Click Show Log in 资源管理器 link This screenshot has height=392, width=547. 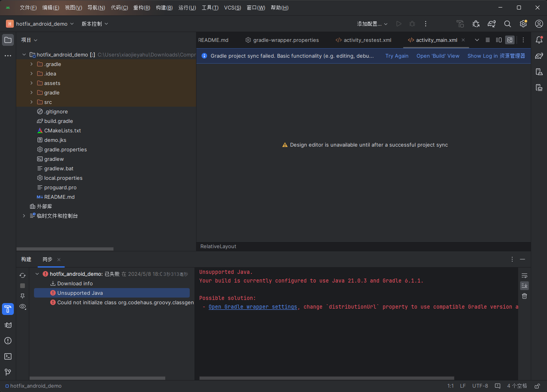496,56
